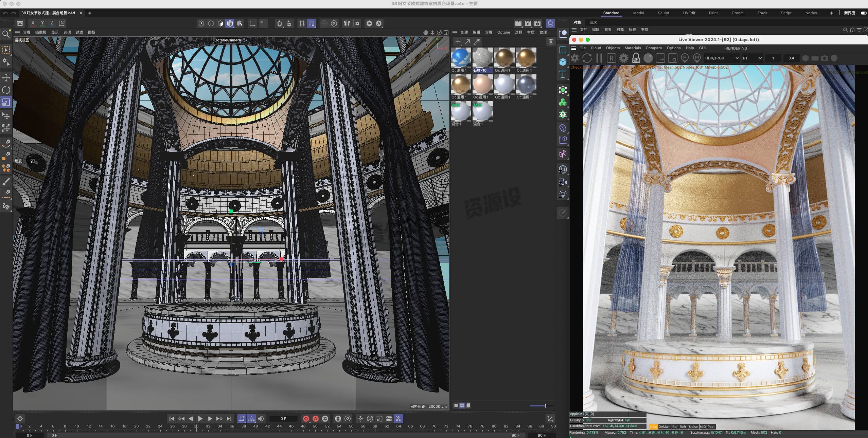Open Octane menu in material manager
868x438 pixels.
pyautogui.click(x=503, y=32)
